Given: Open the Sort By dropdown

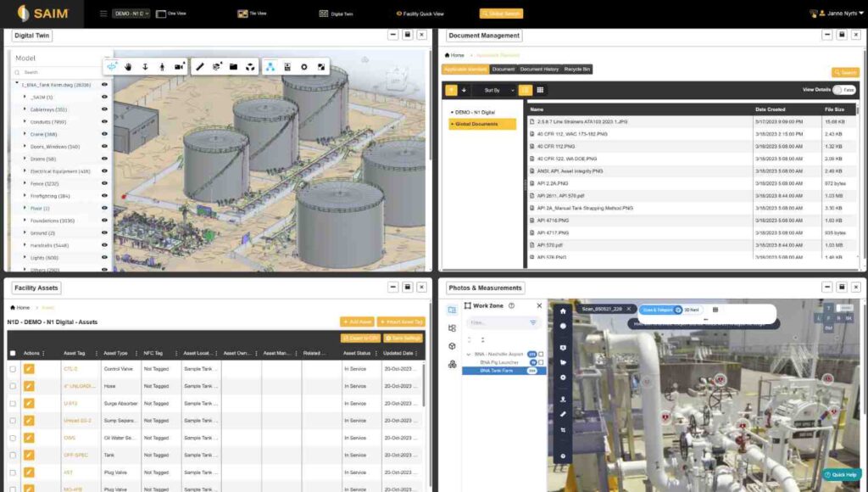Looking at the screenshot, I should pyautogui.click(x=495, y=90).
